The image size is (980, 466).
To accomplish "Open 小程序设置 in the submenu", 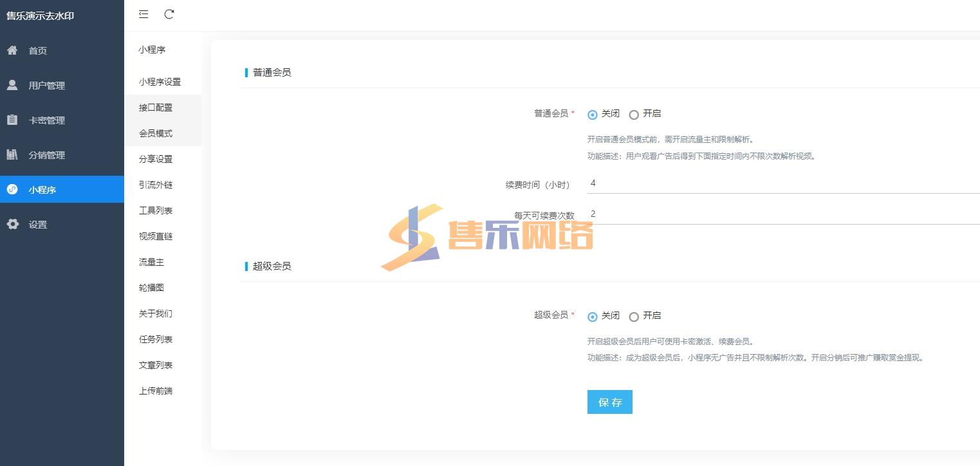I will point(160,82).
